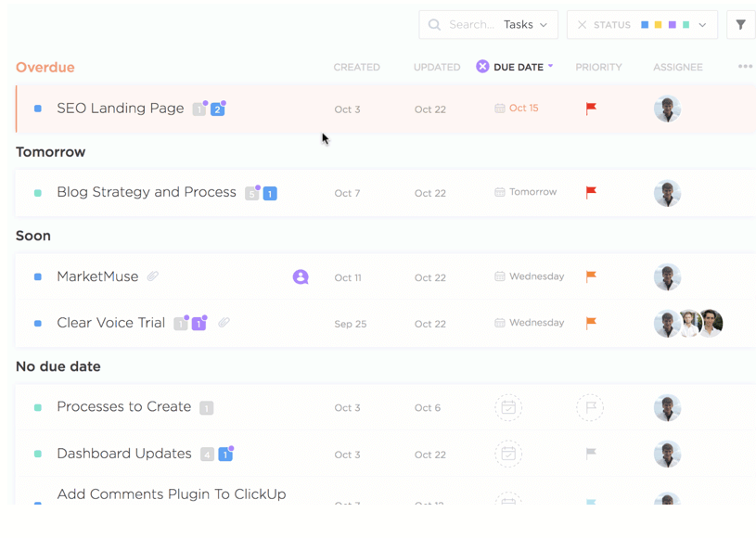Image resolution: width=756 pixels, height=538 pixels.
Task: Set a due date for Processes to Create
Action: tap(508, 408)
